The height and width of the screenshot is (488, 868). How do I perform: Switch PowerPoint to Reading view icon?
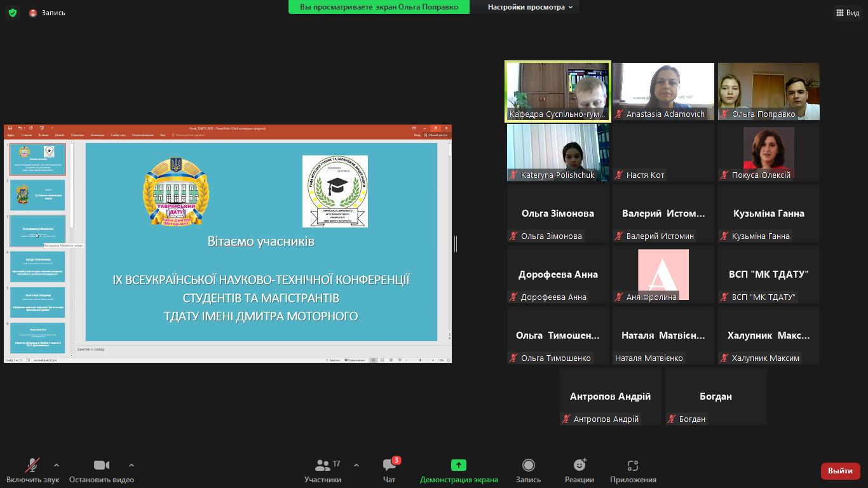click(391, 360)
